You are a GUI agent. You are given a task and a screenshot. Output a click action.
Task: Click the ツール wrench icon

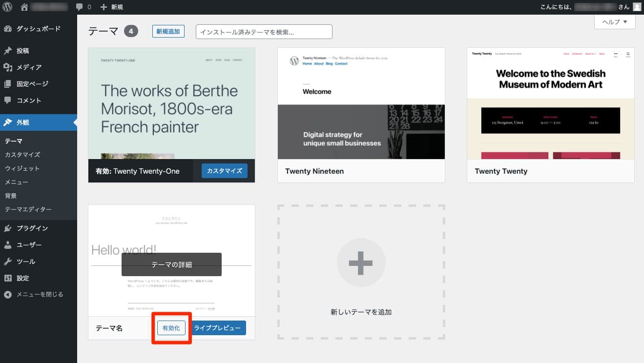click(8, 262)
